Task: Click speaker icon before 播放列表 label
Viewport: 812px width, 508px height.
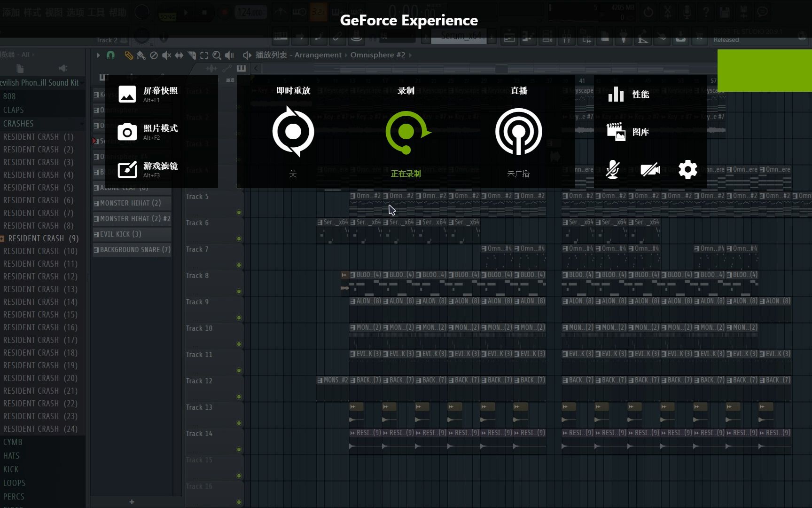Action: tap(247, 55)
